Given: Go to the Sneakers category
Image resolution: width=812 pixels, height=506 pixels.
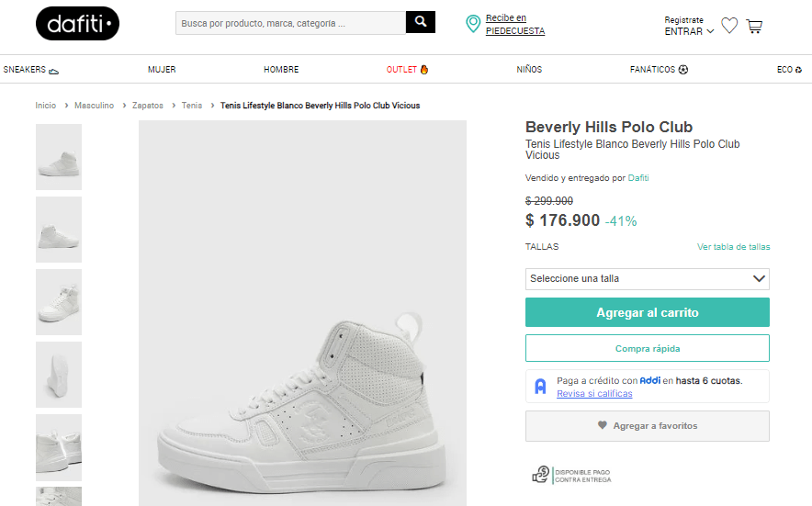Looking at the screenshot, I should [31, 70].
